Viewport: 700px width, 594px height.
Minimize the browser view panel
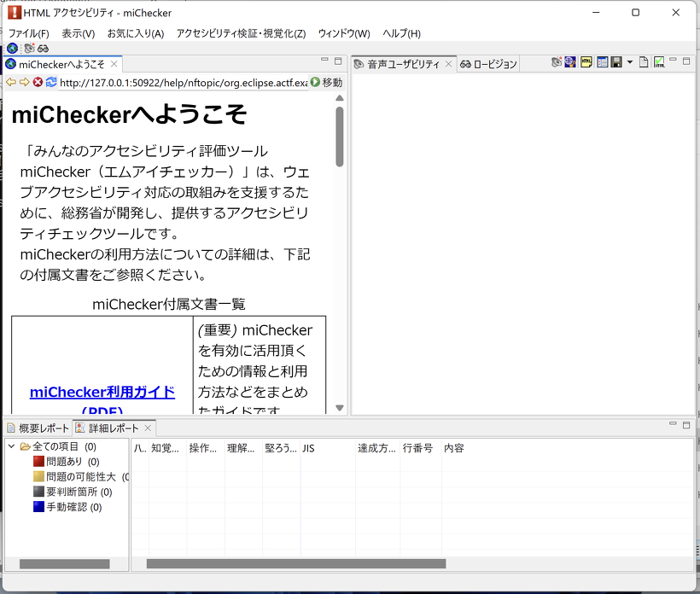click(324, 60)
